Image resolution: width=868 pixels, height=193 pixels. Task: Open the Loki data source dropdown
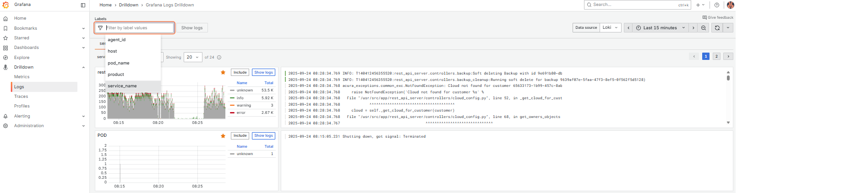click(610, 28)
